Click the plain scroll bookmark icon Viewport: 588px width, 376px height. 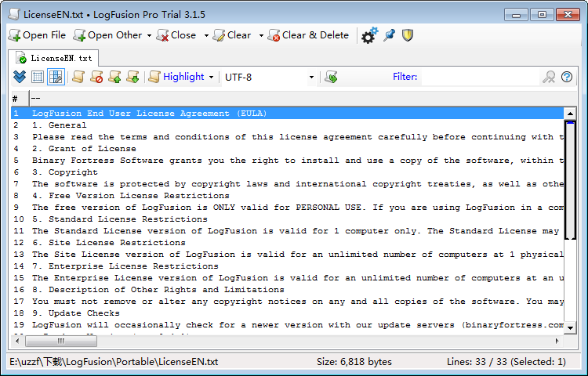(78, 77)
